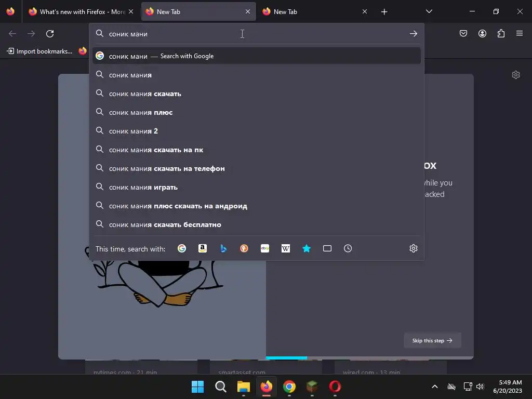
Task: Choose suggestion 'соник мания скачать бесплатно'
Action: click(x=257, y=224)
